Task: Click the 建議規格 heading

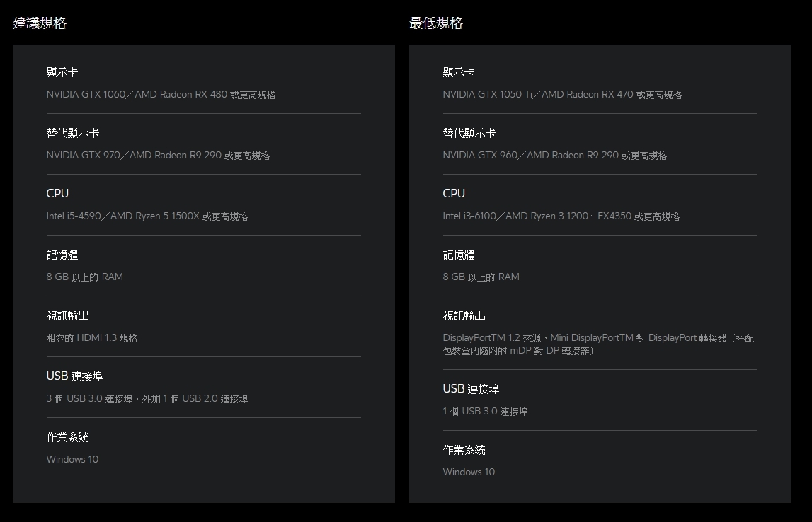Action: [40, 23]
